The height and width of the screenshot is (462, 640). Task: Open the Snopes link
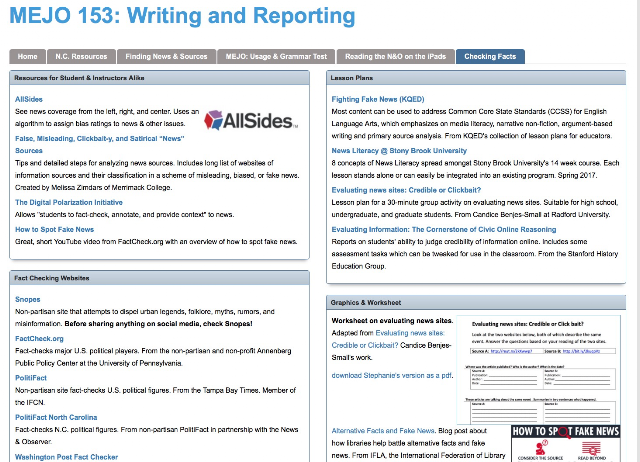click(x=28, y=299)
